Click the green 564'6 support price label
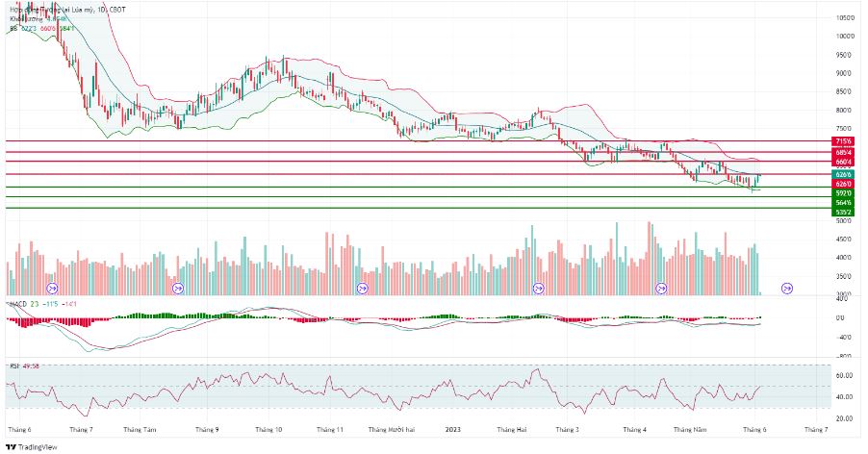Screen dimensions: 868x454 tap(844, 203)
